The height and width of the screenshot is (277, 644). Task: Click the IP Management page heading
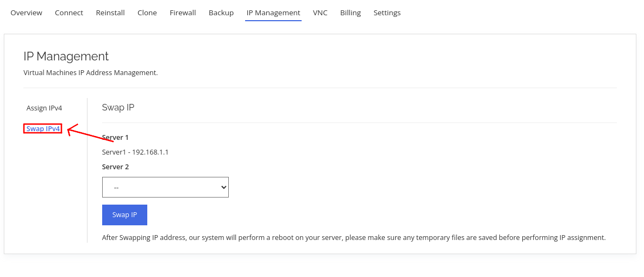point(66,56)
